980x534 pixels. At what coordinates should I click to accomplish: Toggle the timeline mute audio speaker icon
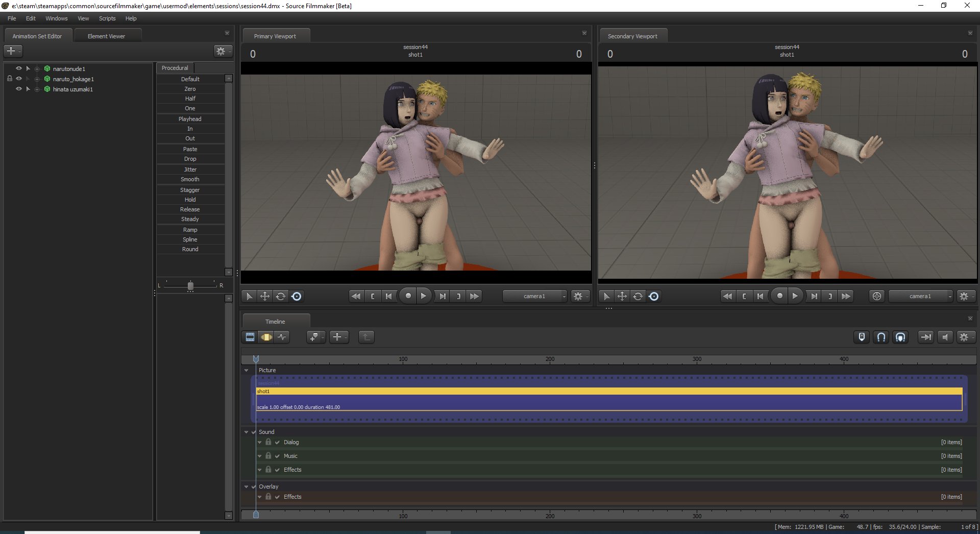pos(945,337)
